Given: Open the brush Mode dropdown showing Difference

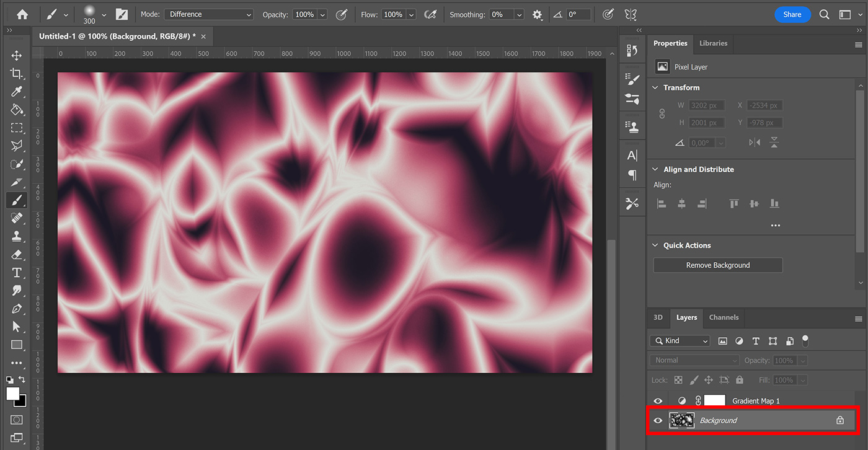Looking at the screenshot, I should tap(208, 14).
